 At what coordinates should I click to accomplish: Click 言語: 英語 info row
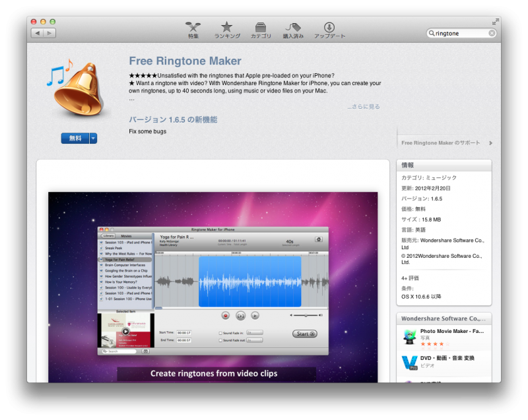point(414,230)
